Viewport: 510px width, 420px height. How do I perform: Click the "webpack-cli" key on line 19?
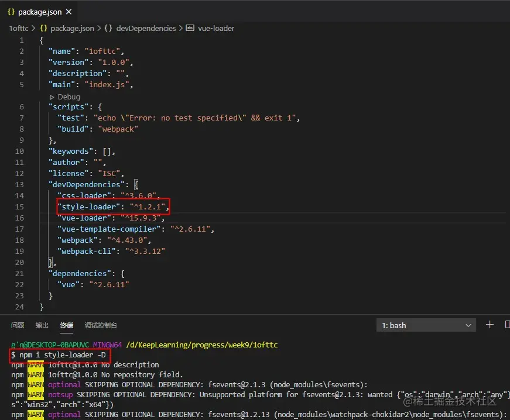(x=87, y=252)
